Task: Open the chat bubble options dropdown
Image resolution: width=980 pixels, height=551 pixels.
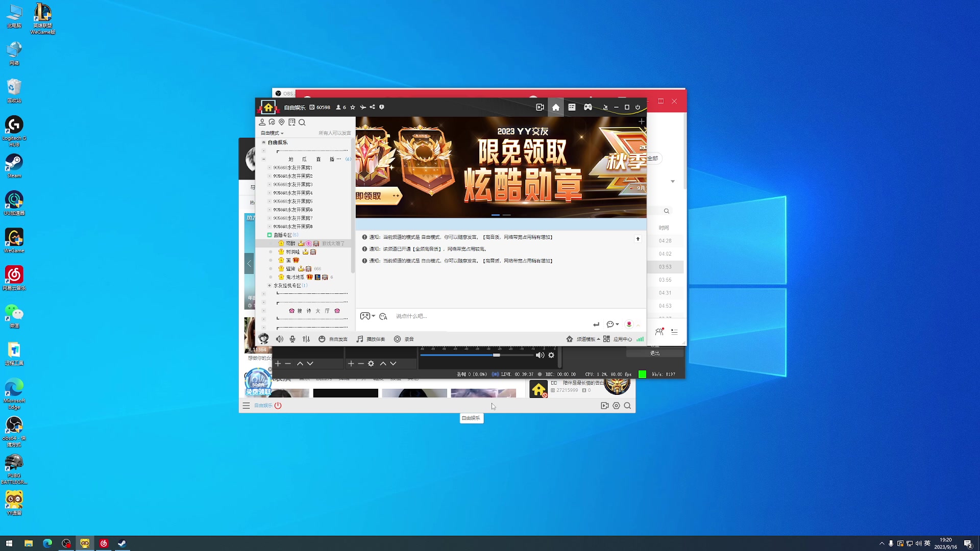Action: [x=612, y=324]
